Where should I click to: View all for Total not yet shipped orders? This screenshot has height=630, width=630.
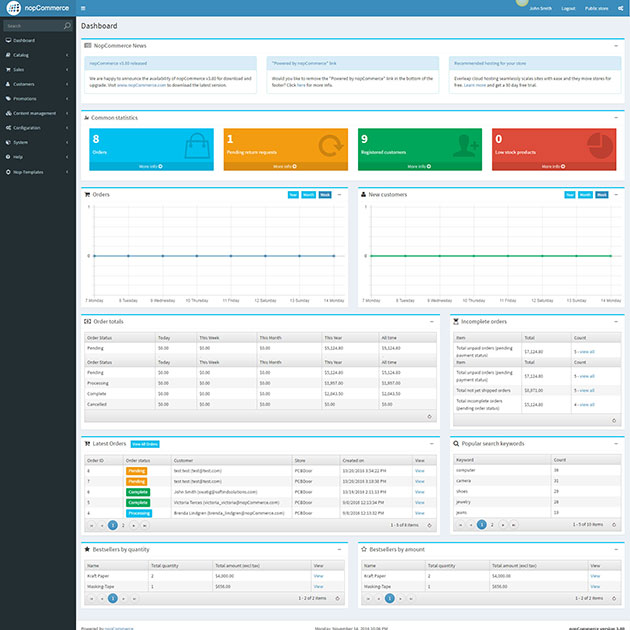point(587,391)
